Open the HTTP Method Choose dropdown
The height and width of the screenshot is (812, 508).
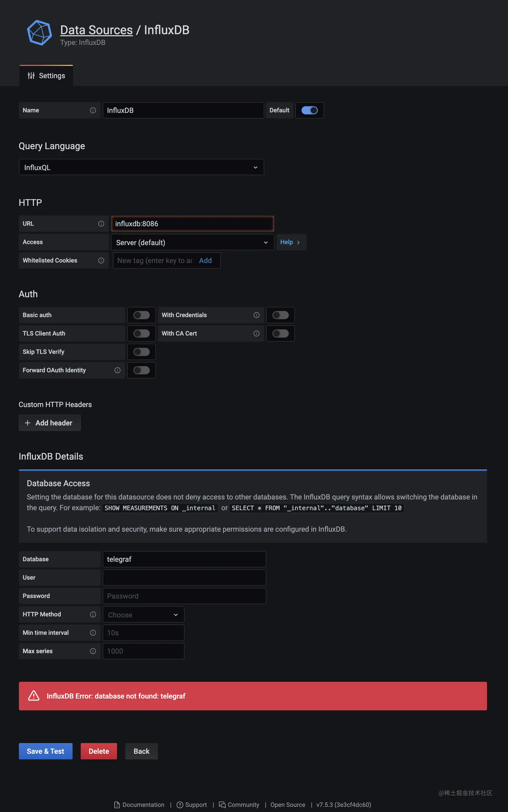pos(143,615)
